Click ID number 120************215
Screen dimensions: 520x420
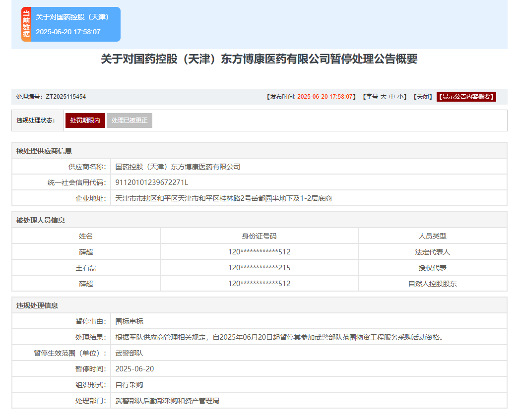click(259, 268)
